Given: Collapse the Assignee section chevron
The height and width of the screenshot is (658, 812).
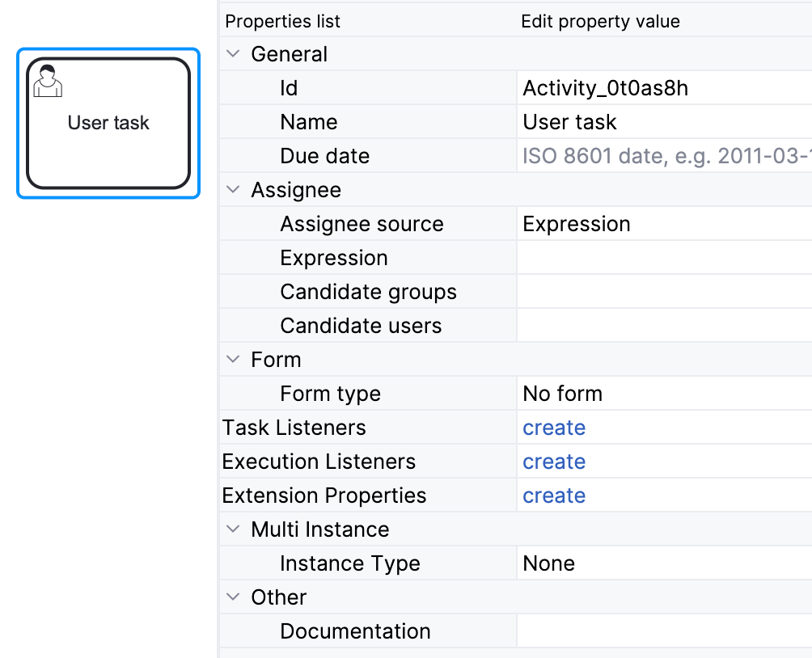Looking at the screenshot, I should click(234, 190).
